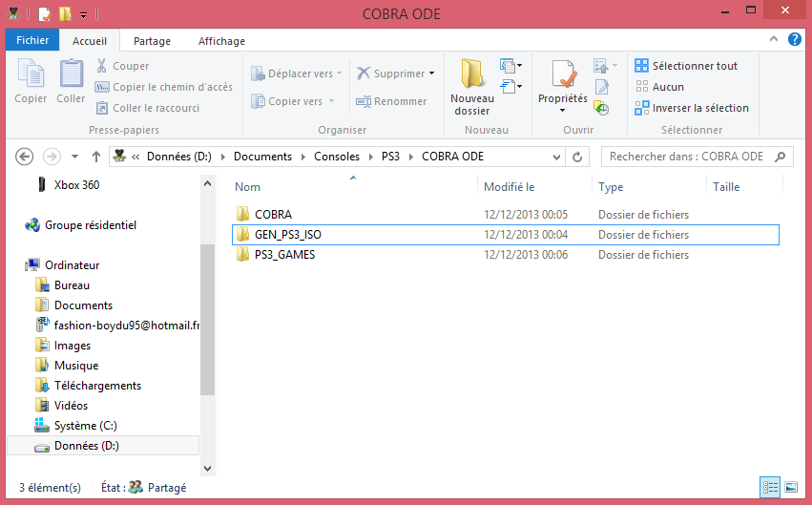Click Copier le chemin d'accès
Screen dimensions: 812x505
pos(164,87)
